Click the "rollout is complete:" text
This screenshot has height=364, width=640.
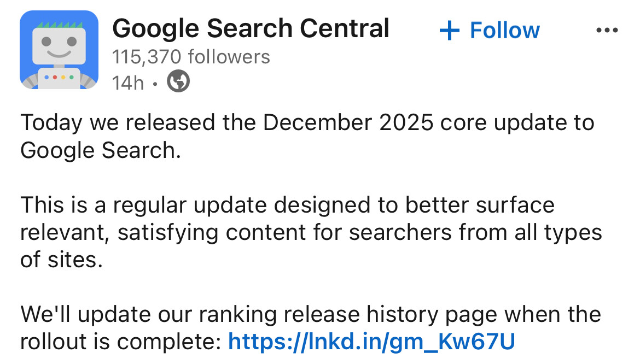coord(120,342)
